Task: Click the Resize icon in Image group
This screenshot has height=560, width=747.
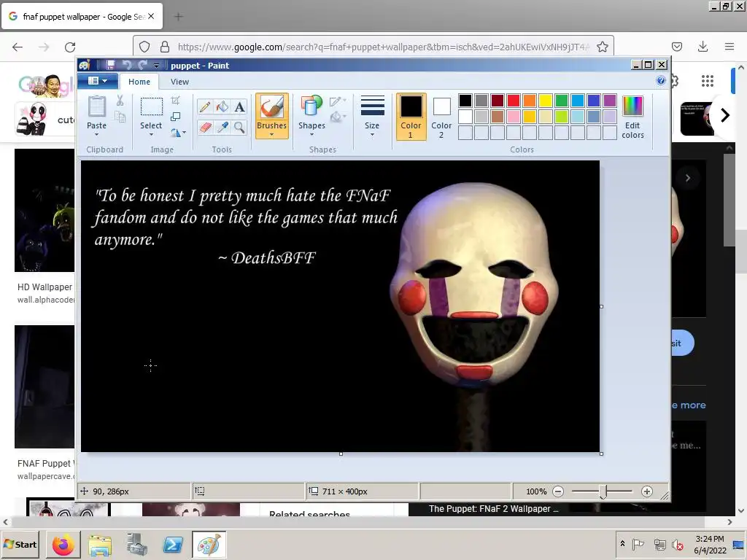Action: [x=175, y=117]
